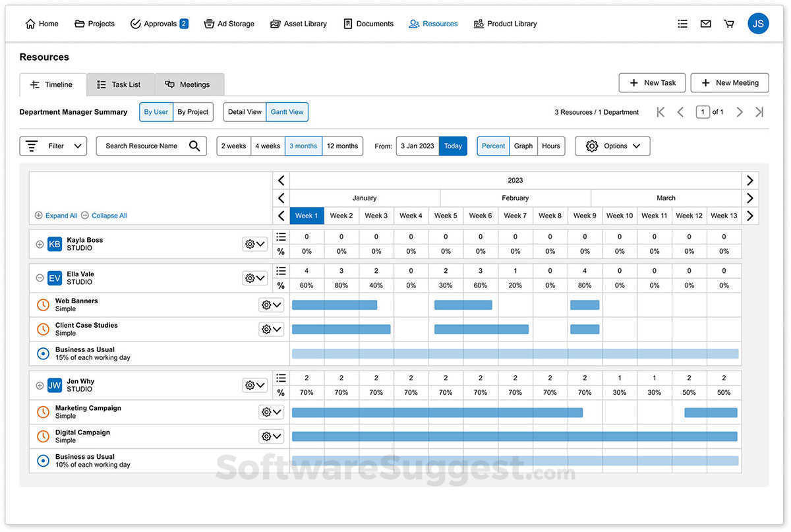Expand Kayla Boss resource row

[x=40, y=244]
